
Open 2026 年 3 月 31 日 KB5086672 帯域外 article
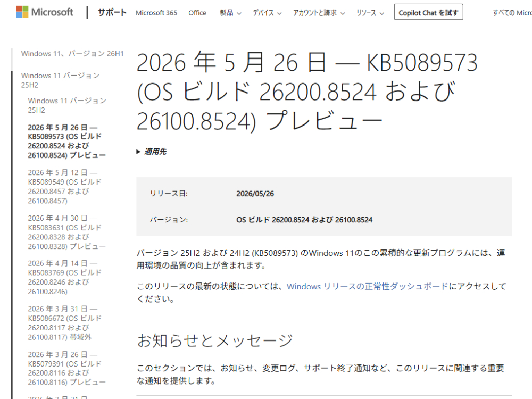coord(65,323)
